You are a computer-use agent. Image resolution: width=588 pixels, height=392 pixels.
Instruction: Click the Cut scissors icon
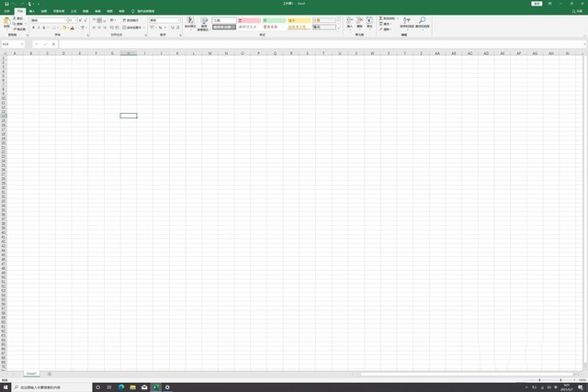[15, 18]
